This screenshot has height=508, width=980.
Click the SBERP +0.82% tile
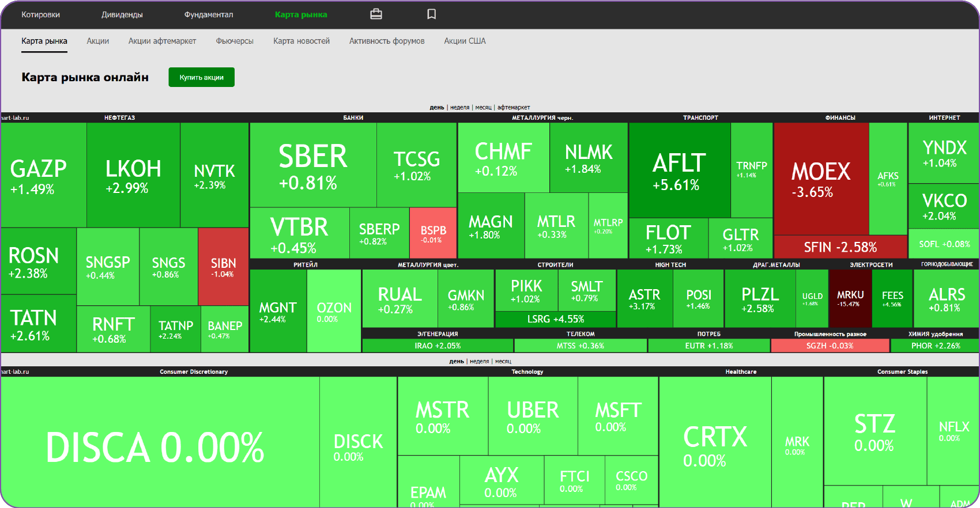point(379,233)
